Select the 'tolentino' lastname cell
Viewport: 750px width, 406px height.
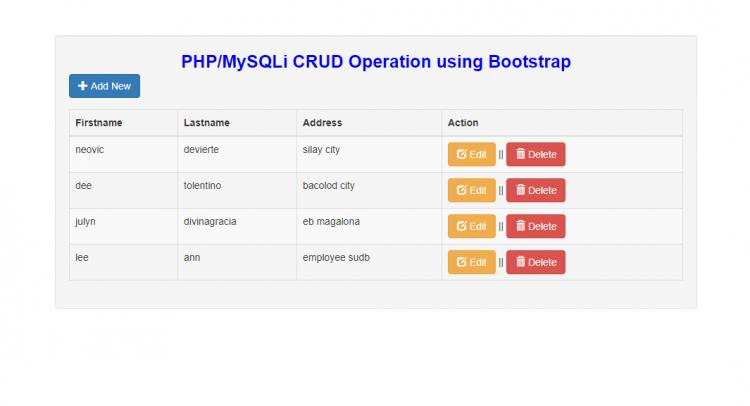click(237, 190)
